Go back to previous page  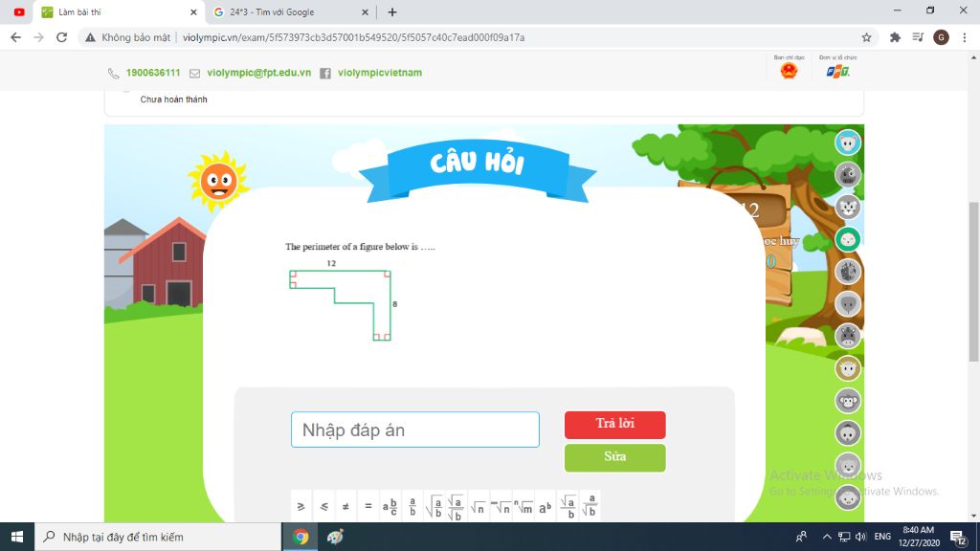tap(15, 37)
